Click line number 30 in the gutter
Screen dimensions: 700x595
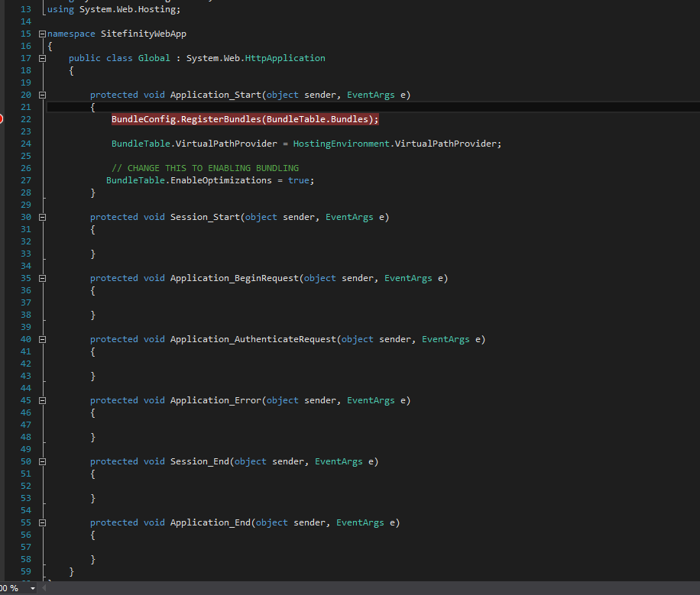[x=25, y=216]
